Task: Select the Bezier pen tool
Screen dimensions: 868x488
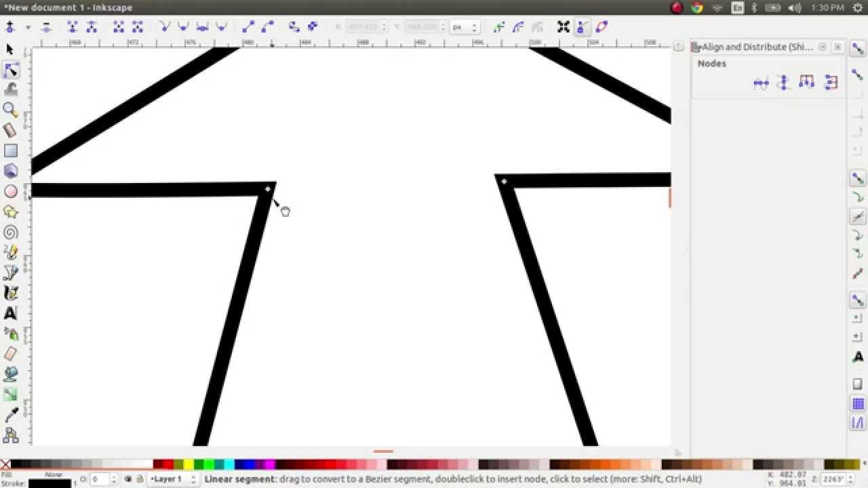Action: pyautogui.click(x=10, y=272)
